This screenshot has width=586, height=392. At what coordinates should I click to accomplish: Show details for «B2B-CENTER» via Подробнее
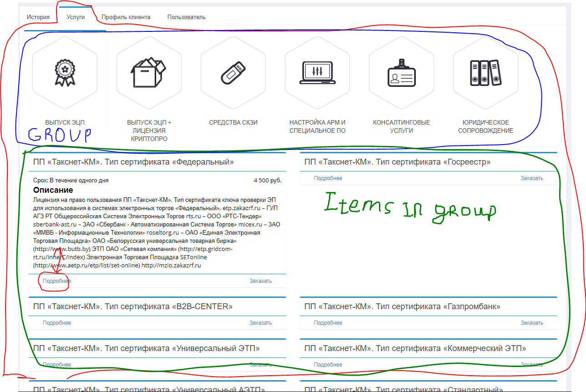pyautogui.click(x=57, y=323)
